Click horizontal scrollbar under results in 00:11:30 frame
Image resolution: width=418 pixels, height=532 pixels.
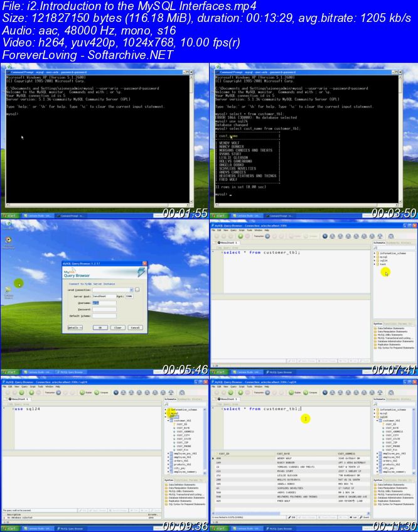tap(291, 513)
